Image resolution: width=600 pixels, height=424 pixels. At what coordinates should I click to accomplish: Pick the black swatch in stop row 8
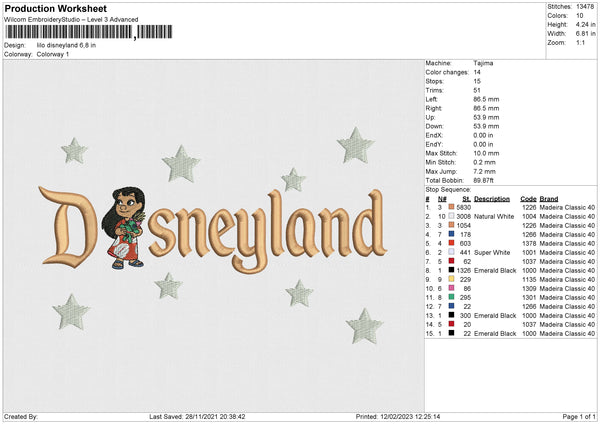pyautogui.click(x=452, y=270)
